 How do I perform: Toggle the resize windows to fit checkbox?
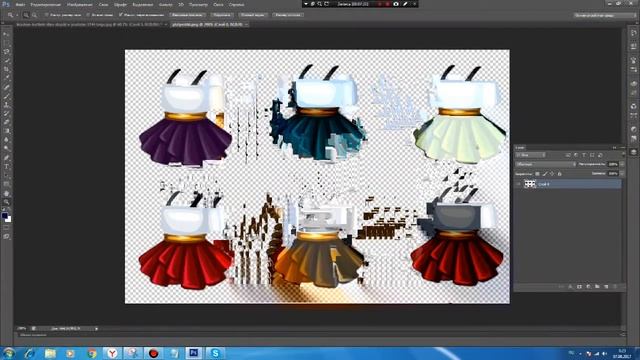pyautogui.click(x=47, y=15)
